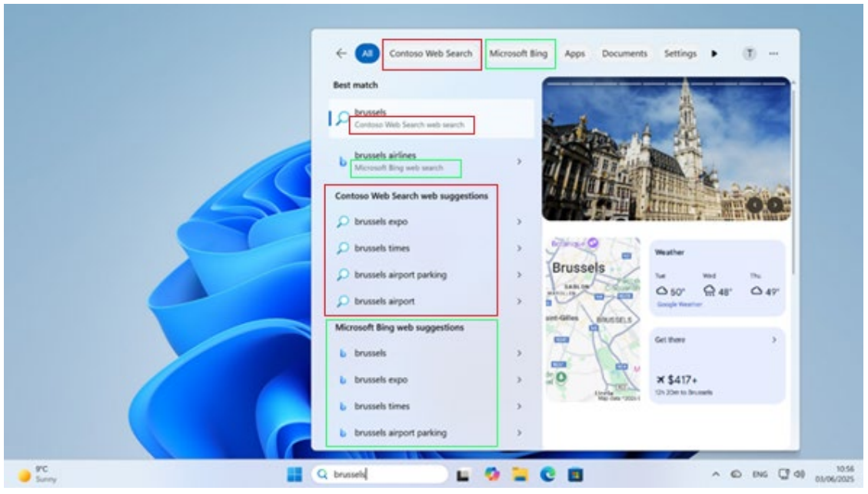Open the network tray icon

pos(783,474)
